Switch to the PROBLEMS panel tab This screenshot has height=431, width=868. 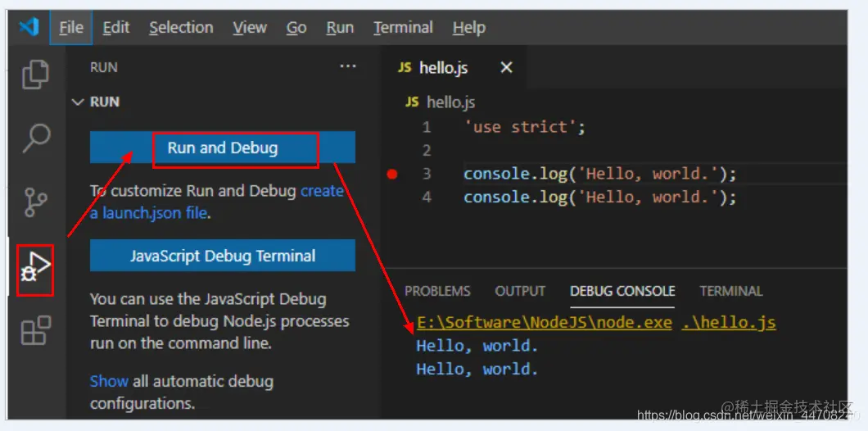click(437, 291)
